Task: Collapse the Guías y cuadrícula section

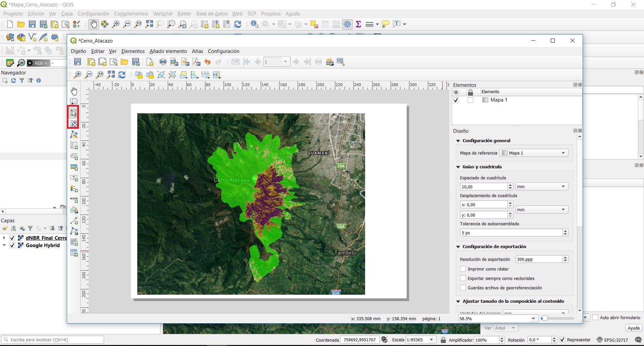Action: [458, 167]
